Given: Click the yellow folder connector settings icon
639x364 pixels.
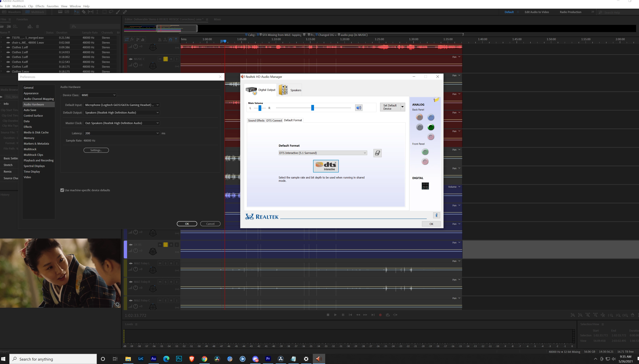Looking at the screenshot, I should tap(437, 100).
